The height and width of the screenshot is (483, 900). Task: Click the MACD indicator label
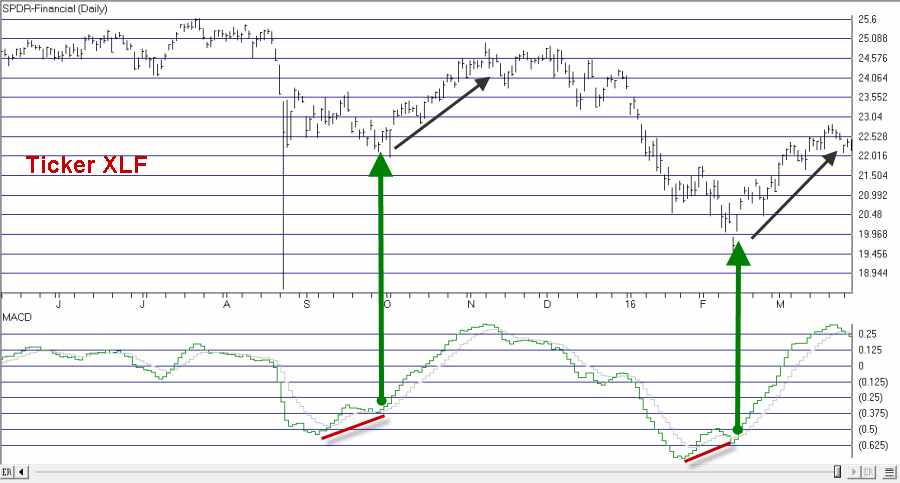(17, 317)
